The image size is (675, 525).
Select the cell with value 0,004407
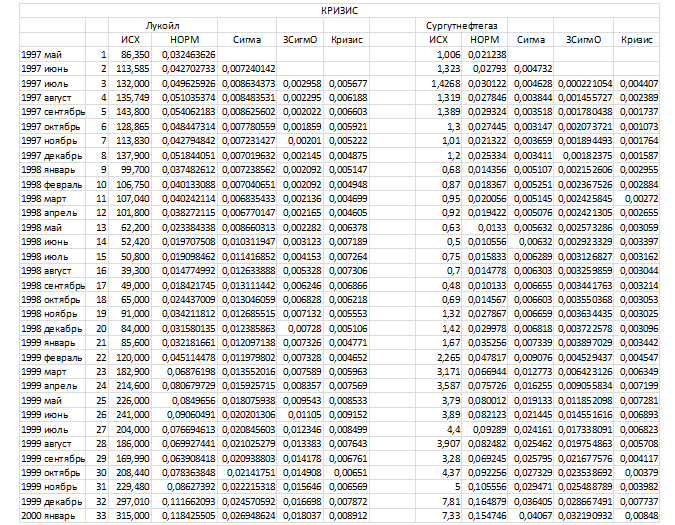coord(636,83)
